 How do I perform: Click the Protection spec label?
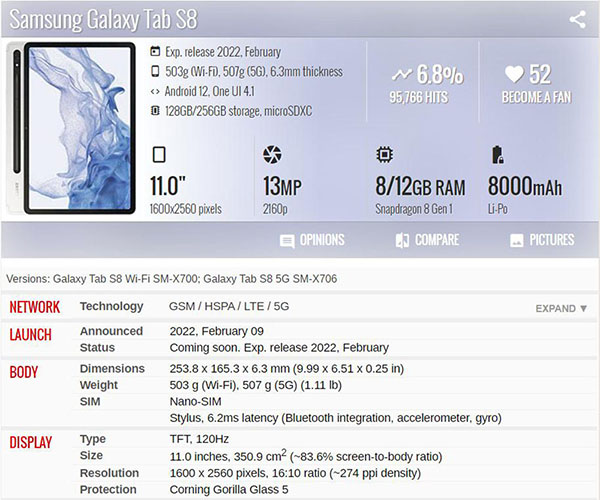[x=110, y=489]
